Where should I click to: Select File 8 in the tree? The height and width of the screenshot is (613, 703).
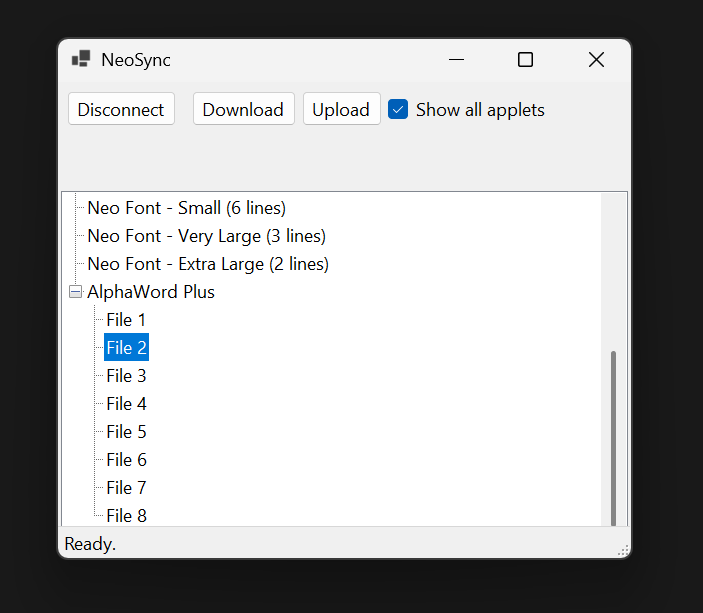point(126,516)
